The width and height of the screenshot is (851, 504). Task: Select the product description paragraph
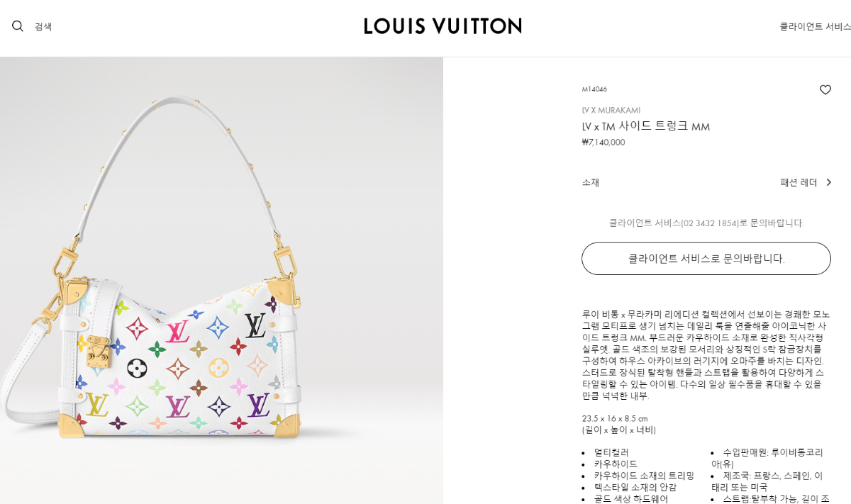pos(706,355)
